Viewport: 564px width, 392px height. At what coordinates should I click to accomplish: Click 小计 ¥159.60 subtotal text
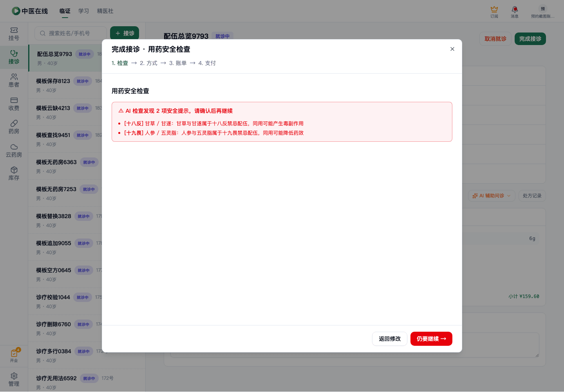(x=524, y=296)
